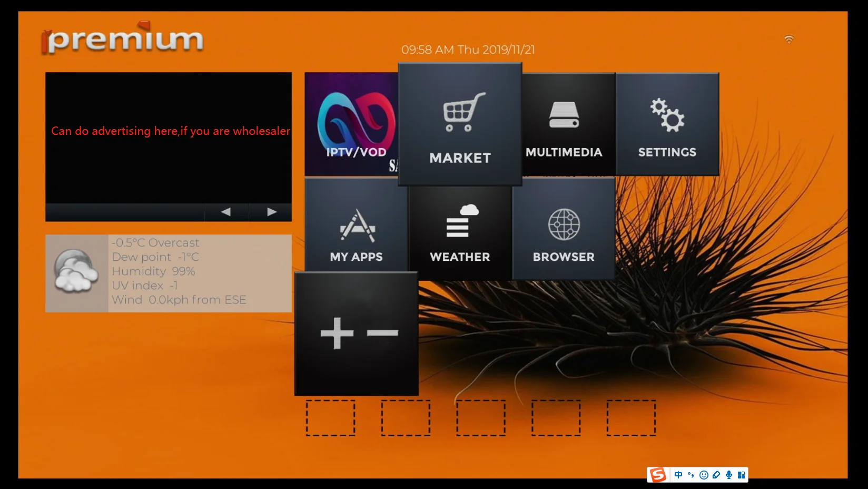This screenshot has width=868, height=489.
Task: Click the premium logo
Action: coord(123,38)
